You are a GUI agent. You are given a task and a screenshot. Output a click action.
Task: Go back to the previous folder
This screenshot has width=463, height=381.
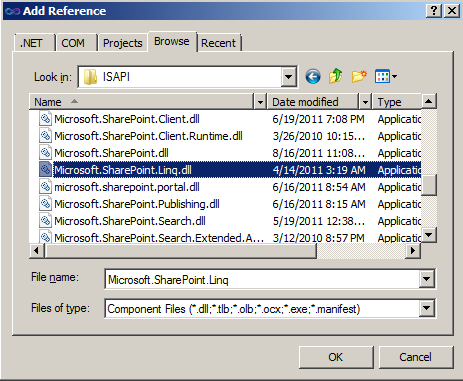313,77
